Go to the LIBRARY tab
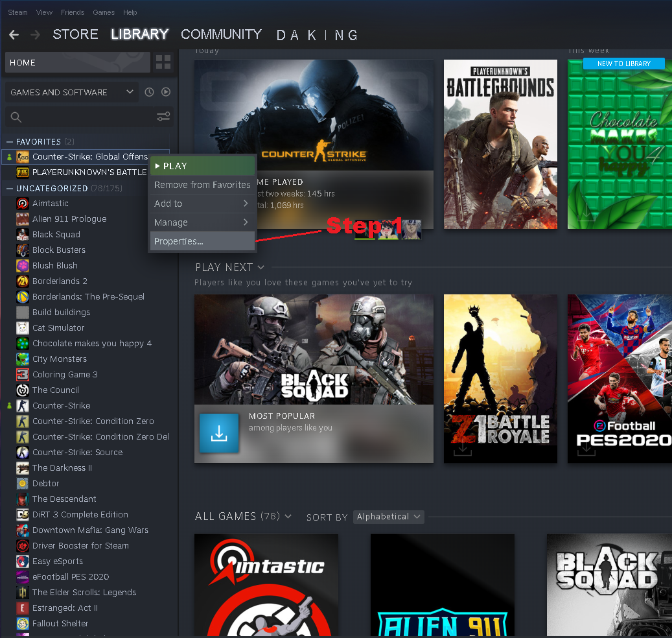The image size is (672, 638). tap(140, 34)
